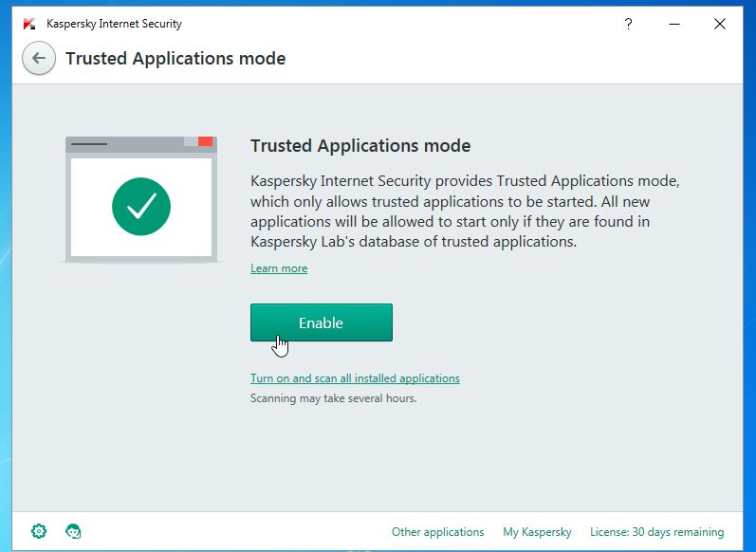The image size is (756, 552).
Task: Minimize the Kaspersky window
Action: coord(673,25)
